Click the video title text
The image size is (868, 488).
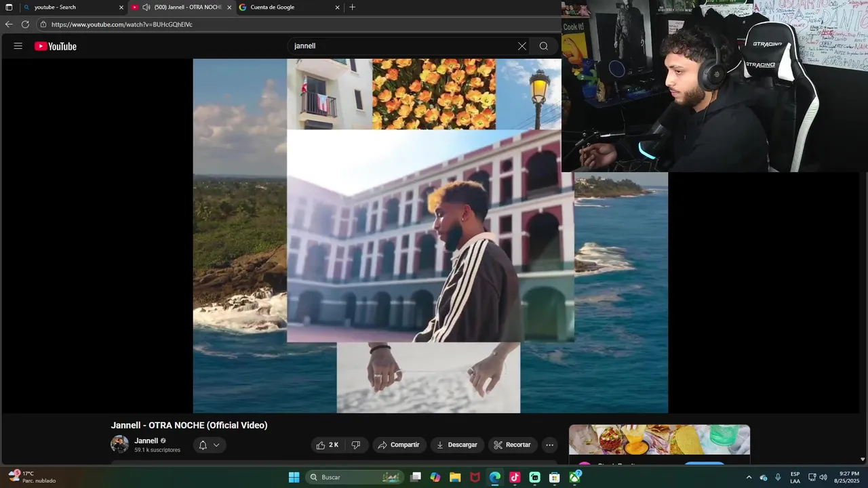click(x=189, y=425)
